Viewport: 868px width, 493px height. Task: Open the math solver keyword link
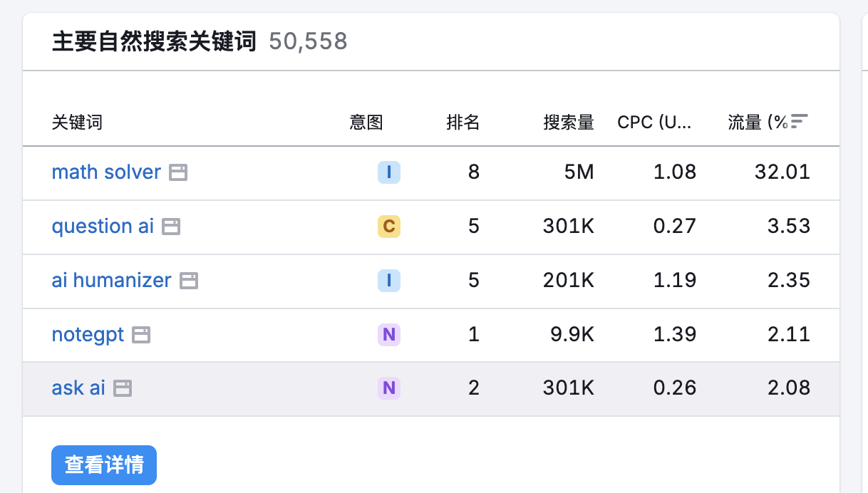coord(106,172)
